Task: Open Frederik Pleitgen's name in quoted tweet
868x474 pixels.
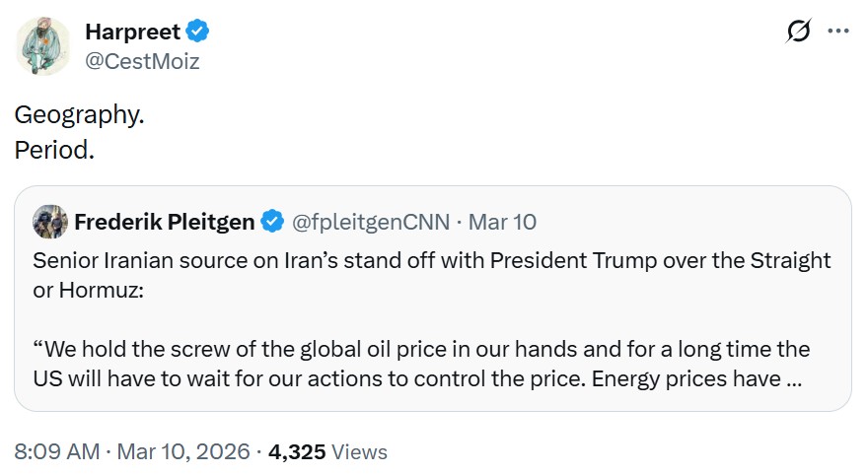Action: [x=165, y=222]
